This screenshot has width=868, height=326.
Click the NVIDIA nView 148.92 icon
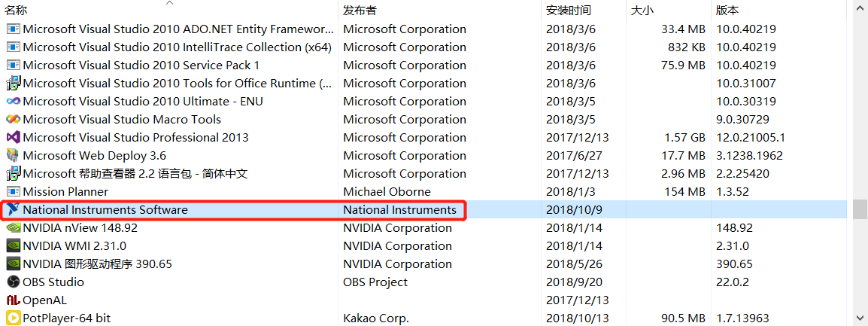point(13,228)
